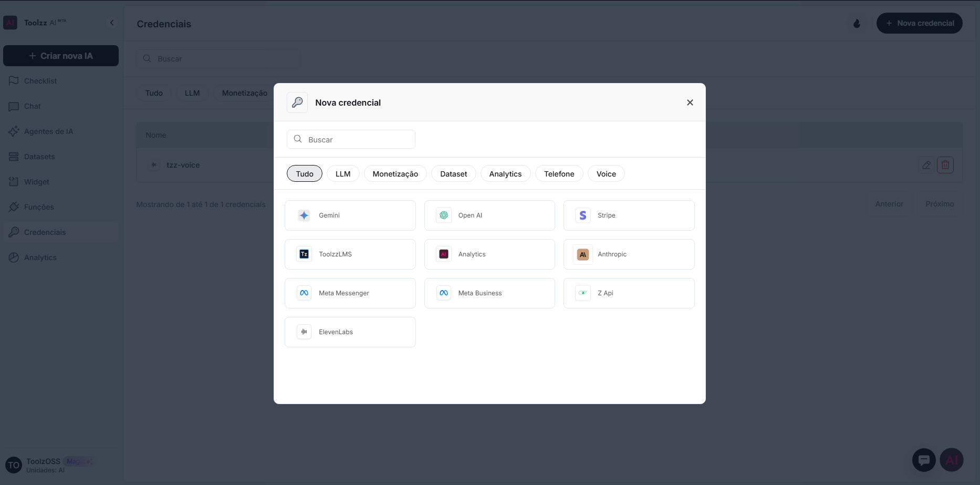Screen dimensions: 980x485
Task: Click the Stripe S logo icon
Action: coord(583,215)
